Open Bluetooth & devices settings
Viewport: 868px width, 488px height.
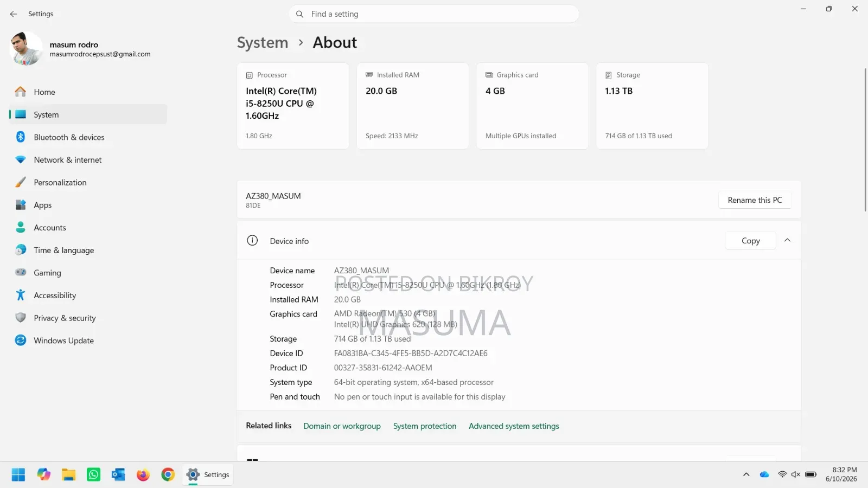(88, 137)
